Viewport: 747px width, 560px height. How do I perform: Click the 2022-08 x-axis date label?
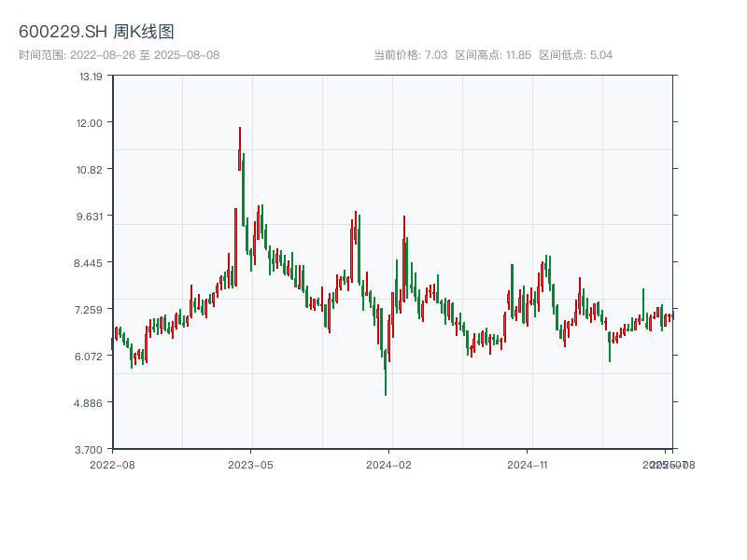click(x=112, y=464)
